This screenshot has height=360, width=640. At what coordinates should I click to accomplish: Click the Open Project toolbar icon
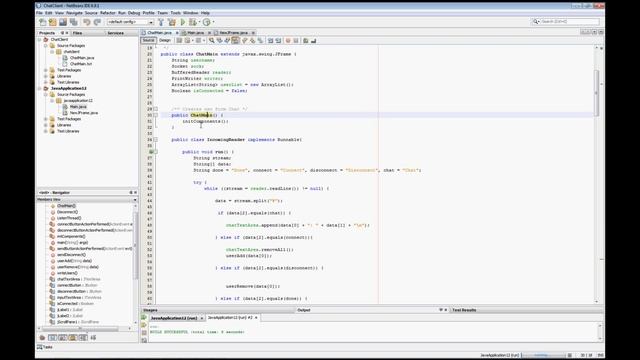63,22
